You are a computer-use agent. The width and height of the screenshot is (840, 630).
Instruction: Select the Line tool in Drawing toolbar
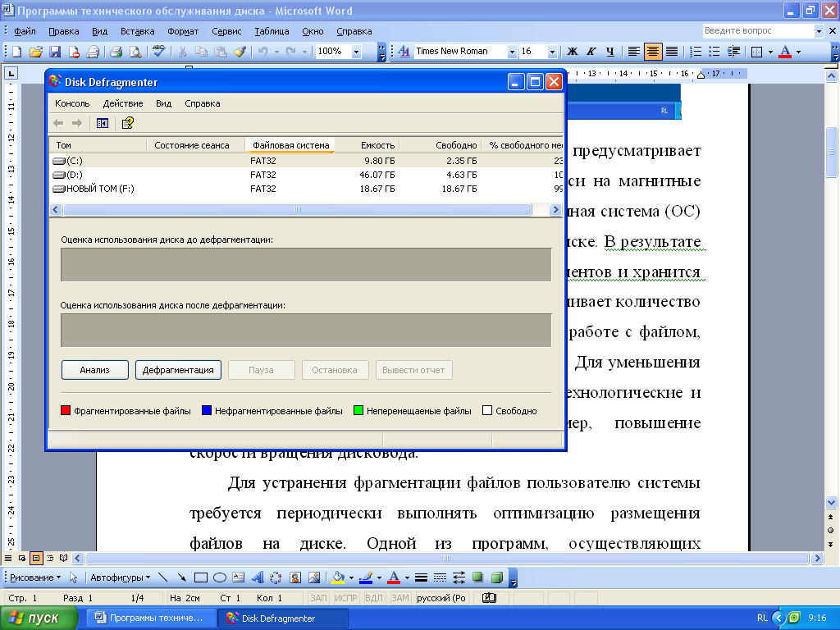coord(163,577)
